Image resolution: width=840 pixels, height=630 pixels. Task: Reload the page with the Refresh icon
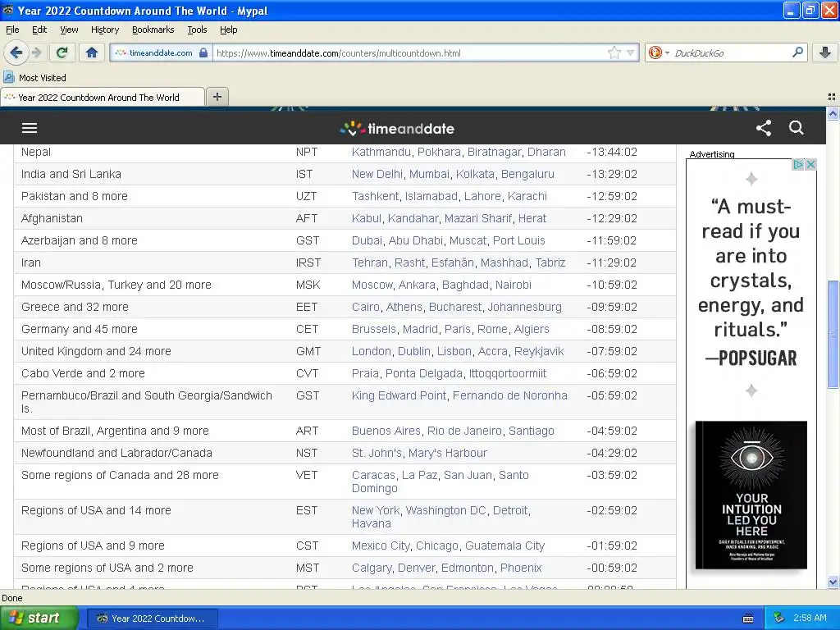(62, 52)
